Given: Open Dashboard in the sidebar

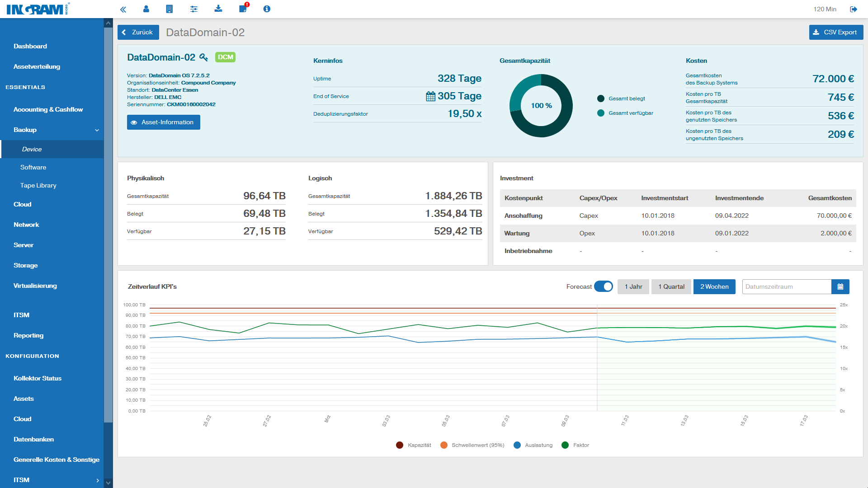Looking at the screenshot, I should point(30,46).
